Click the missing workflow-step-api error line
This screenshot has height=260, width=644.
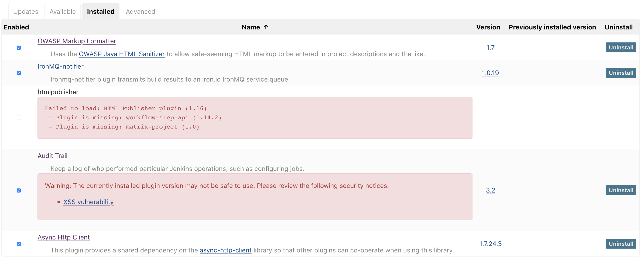(135, 118)
